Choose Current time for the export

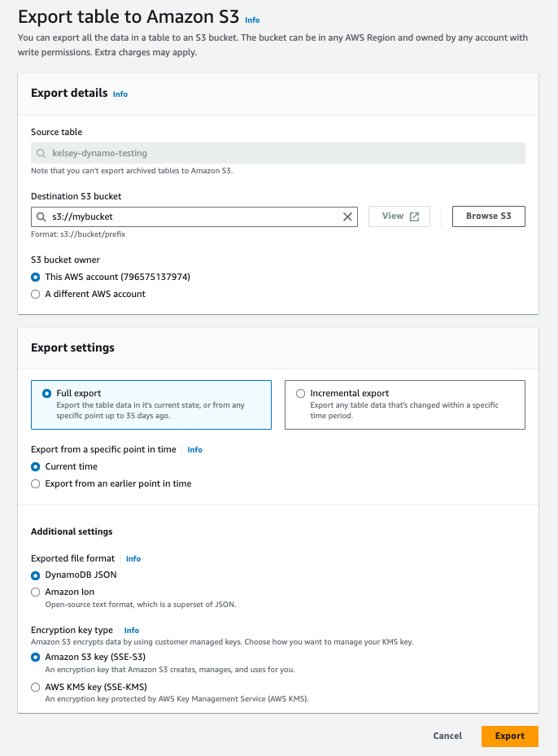pos(35,466)
